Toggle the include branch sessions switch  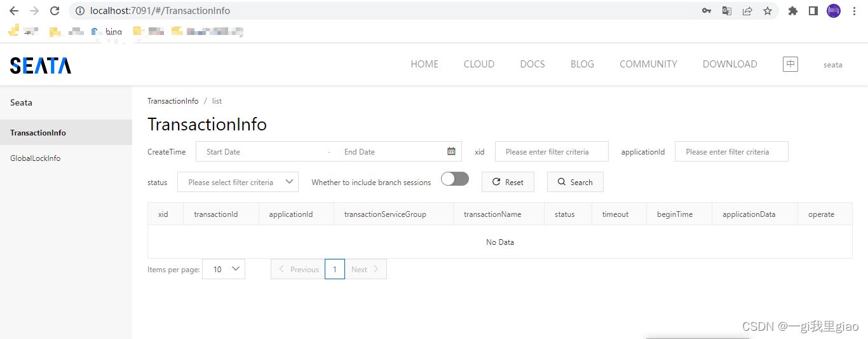[x=455, y=179]
